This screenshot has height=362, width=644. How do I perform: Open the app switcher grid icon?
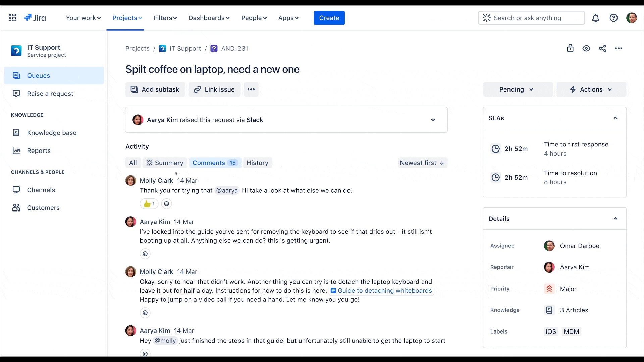(13, 18)
